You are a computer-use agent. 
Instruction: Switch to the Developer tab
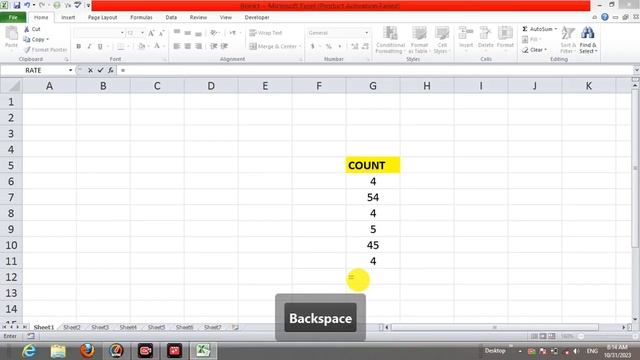[x=257, y=18]
